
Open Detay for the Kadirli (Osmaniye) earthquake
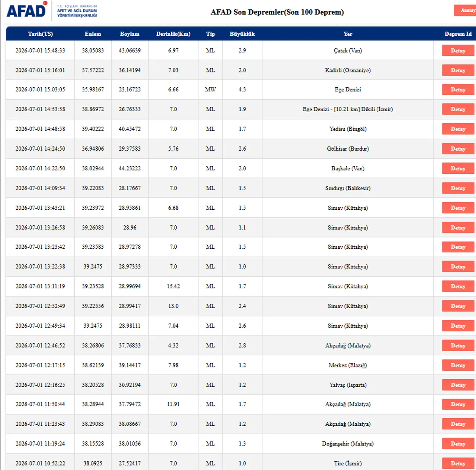(x=458, y=70)
